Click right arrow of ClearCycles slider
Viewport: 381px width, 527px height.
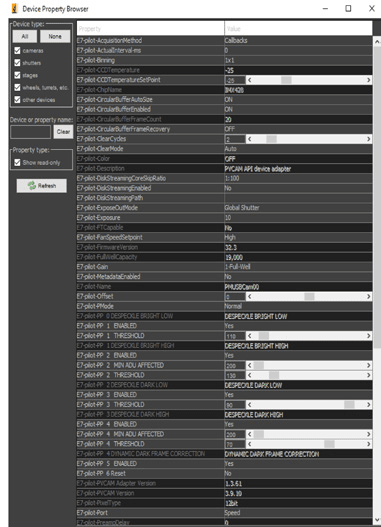369,139
